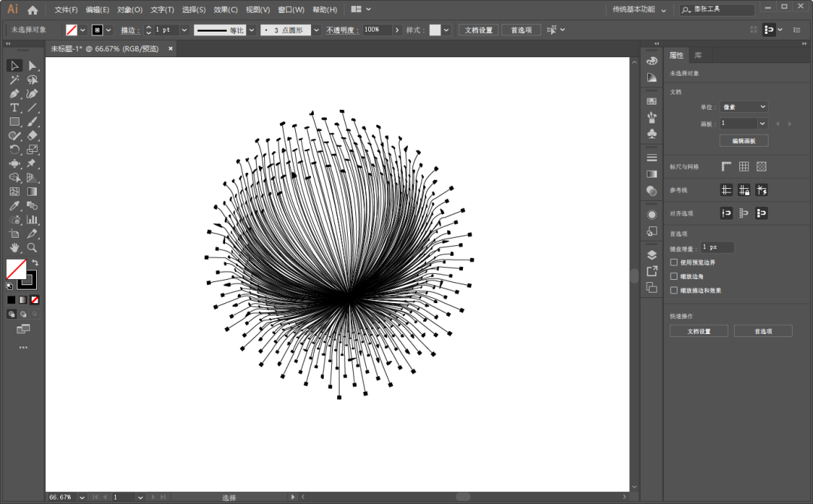The width and height of the screenshot is (813, 504).
Task: Select the Rectangle tool
Action: [14, 122]
